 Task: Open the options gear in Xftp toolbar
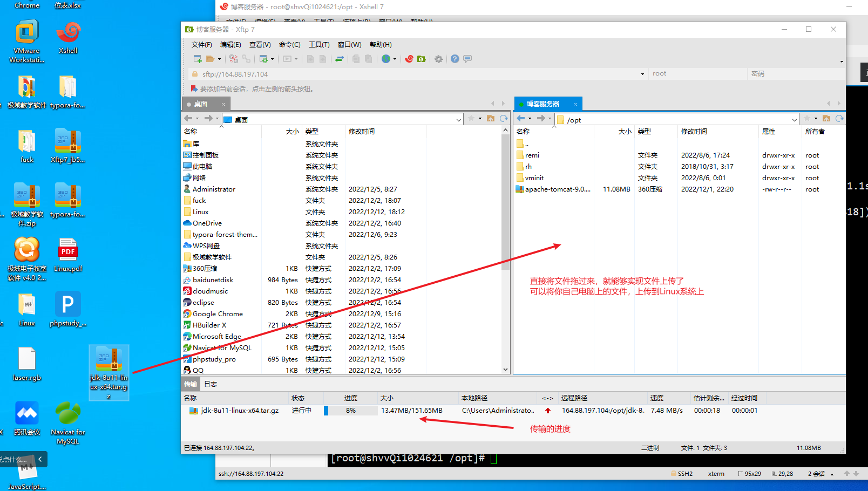(x=438, y=59)
